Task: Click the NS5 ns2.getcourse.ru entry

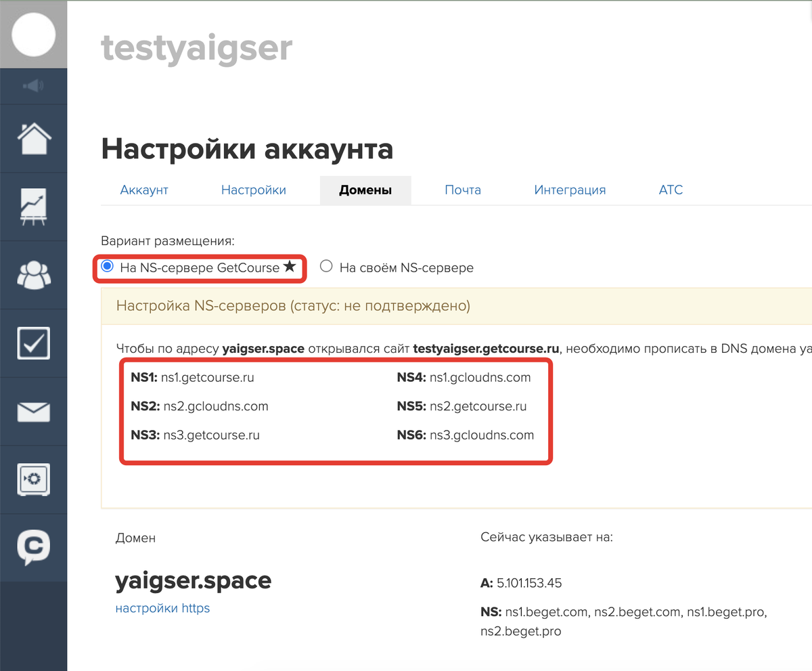Action: click(x=461, y=406)
